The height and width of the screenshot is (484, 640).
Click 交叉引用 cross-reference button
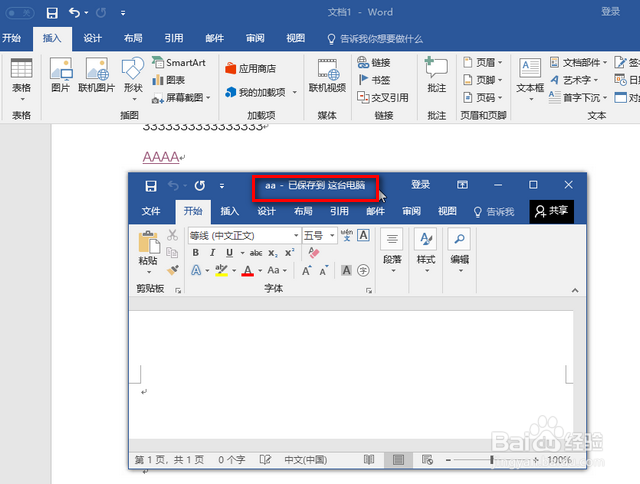[383, 98]
